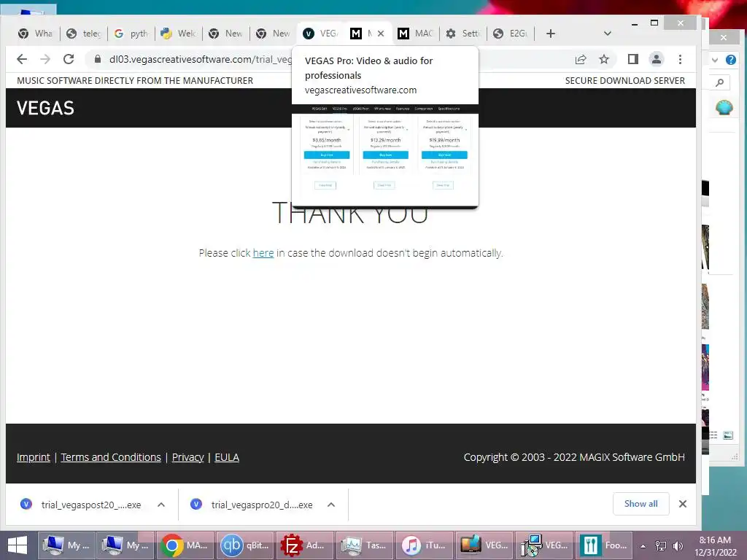Switch to the 'telec' tab

(84, 34)
